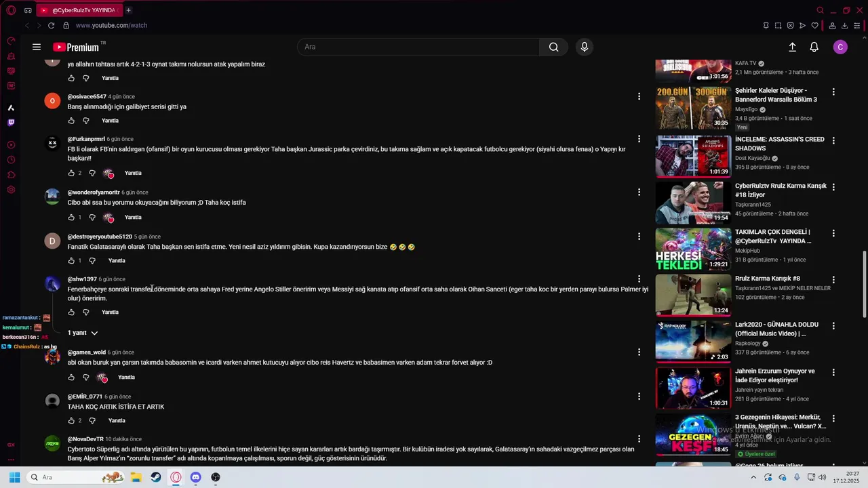Click the YouTube page scrollbar thumb
This screenshot has height=488, width=868.
(864, 283)
